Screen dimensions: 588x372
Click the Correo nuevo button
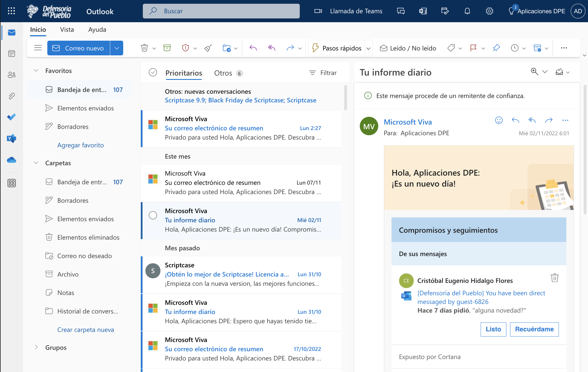click(78, 48)
